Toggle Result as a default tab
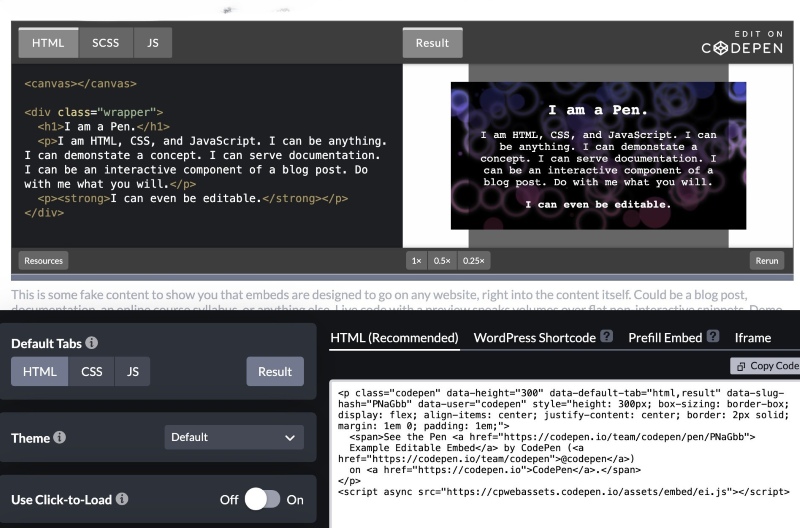This screenshot has width=800, height=528. [275, 371]
